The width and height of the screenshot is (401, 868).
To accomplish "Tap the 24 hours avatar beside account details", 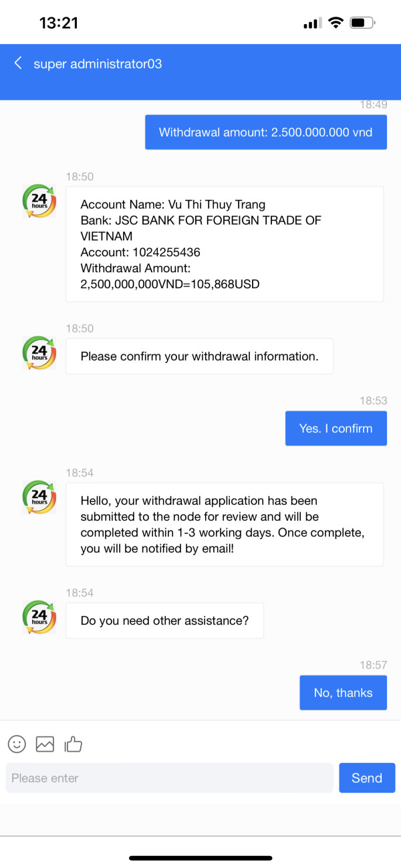I will pos(39,201).
